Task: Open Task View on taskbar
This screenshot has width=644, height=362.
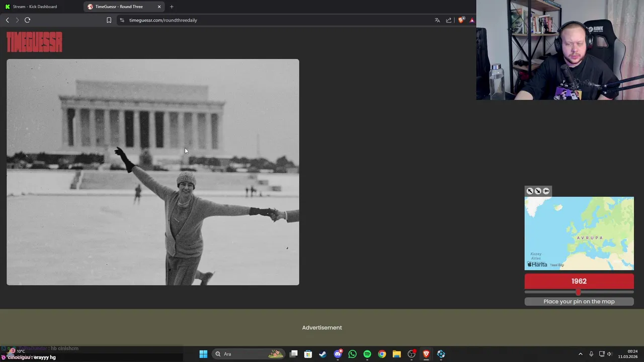Action: coord(294,354)
